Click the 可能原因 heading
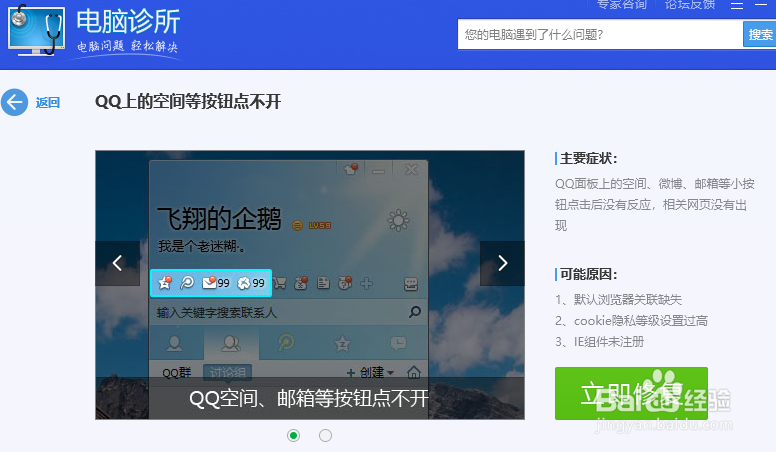Screen dimensions: 776x452 [x=588, y=274]
